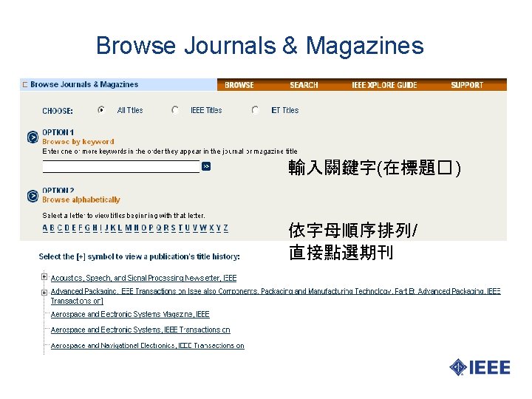Select the All Titles radio button
The width and height of the screenshot is (532, 399).
point(101,110)
